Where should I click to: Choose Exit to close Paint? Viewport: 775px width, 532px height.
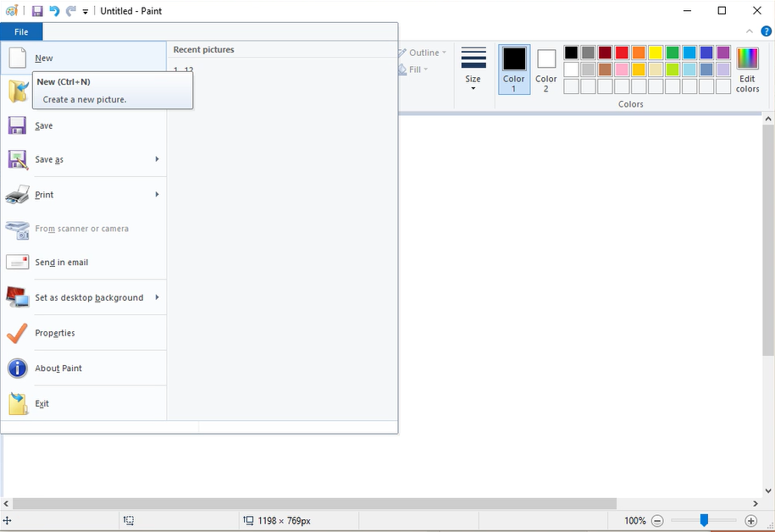[84, 403]
